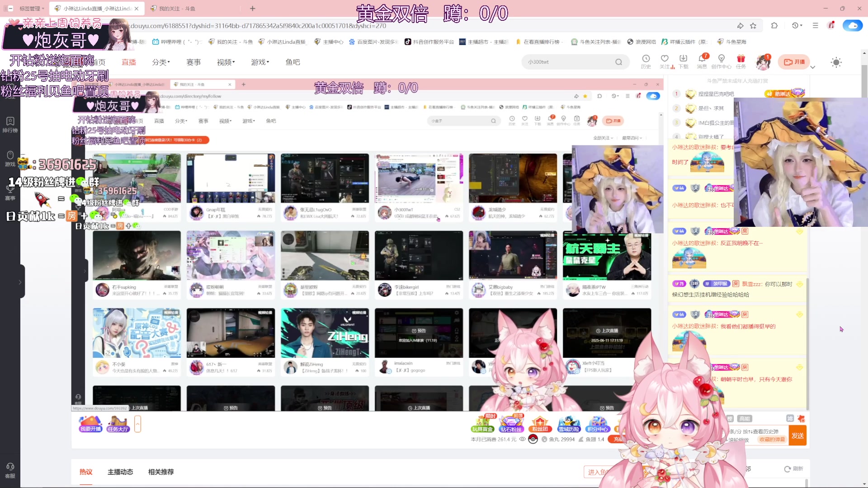This screenshot has height=488, width=868.
Task: Open a new browser tab
Action: (x=252, y=8)
